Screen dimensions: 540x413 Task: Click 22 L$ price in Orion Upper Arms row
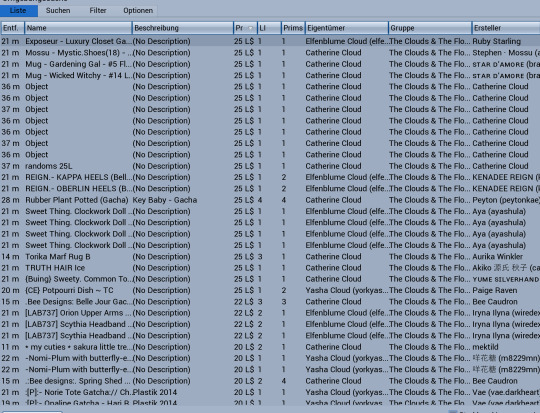tap(244, 313)
